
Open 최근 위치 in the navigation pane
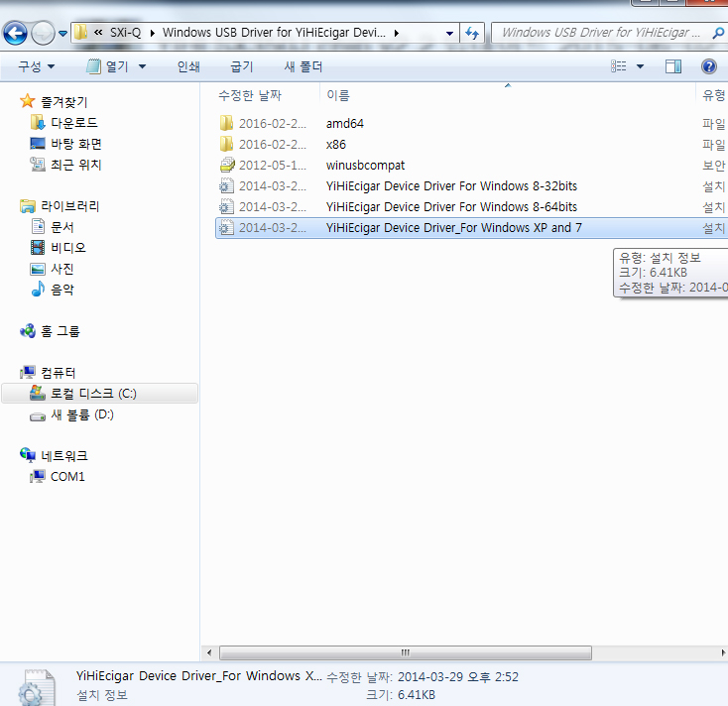point(75,165)
